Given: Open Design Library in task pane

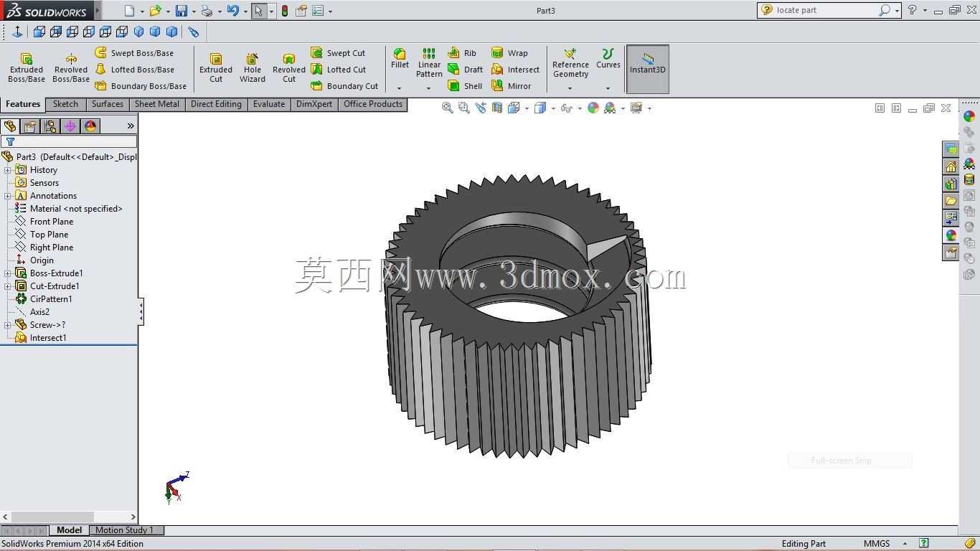Looking at the screenshot, I should (x=951, y=184).
